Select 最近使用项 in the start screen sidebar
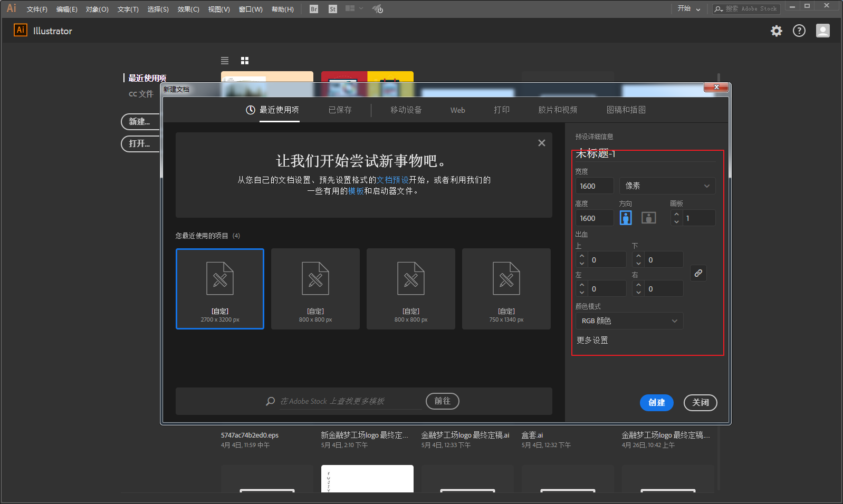The height and width of the screenshot is (504, 843). coord(147,78)
